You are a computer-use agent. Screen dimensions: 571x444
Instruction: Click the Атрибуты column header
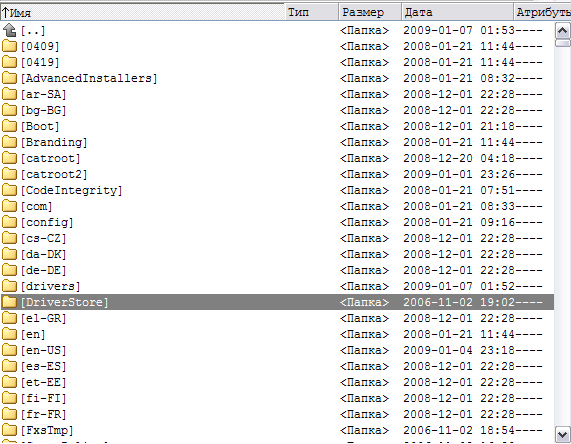pos(542,12)
